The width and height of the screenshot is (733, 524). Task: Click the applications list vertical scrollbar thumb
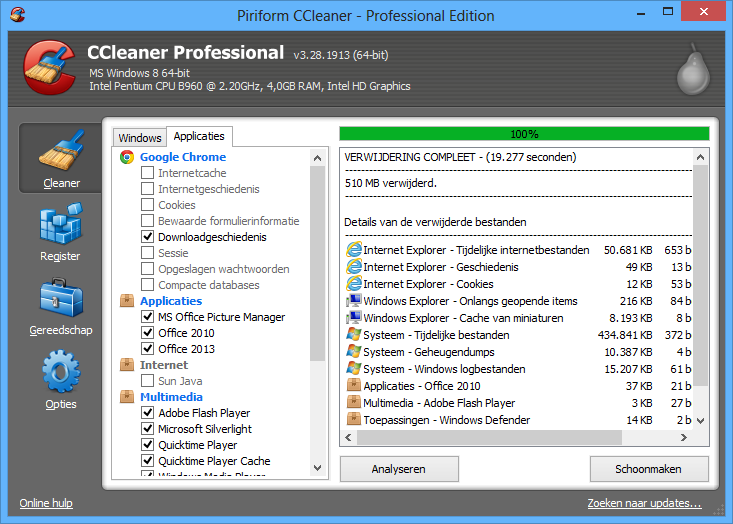[317, 263]
